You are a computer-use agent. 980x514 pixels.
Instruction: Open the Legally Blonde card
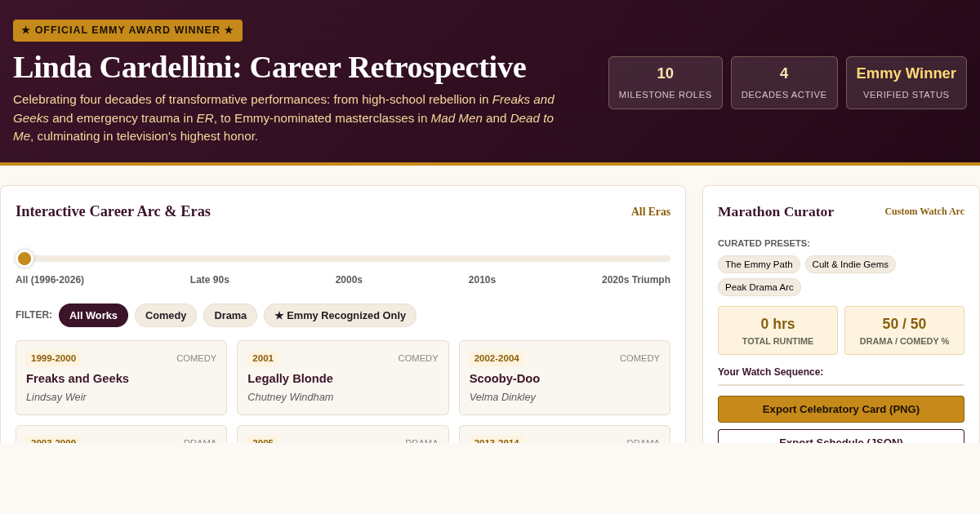pyautogui.click(x=343, y=378)
